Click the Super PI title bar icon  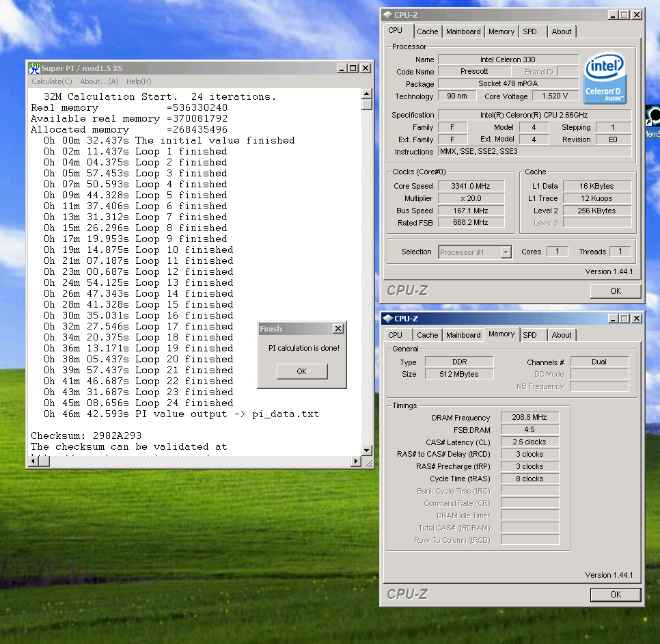pos(34,68)
